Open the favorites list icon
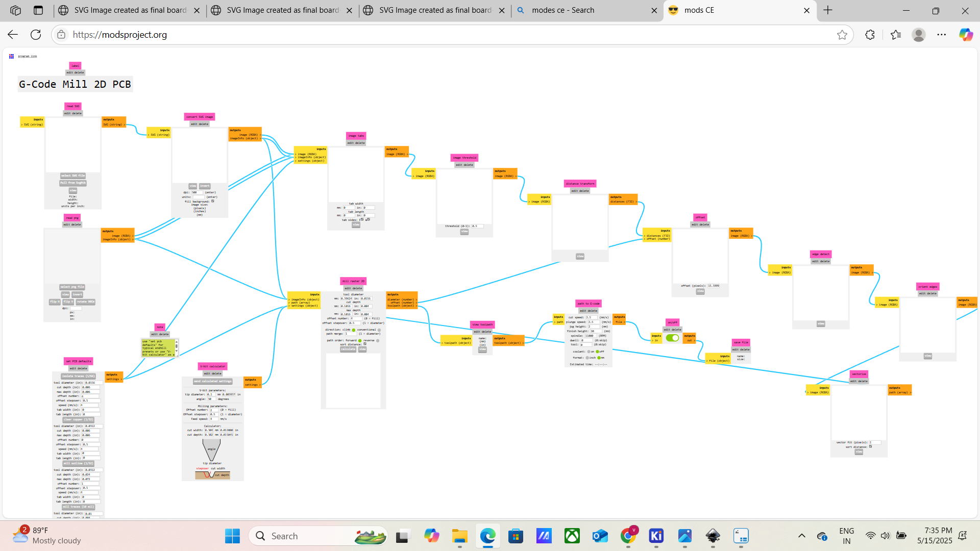980x551 pixels. coord(896,35)
